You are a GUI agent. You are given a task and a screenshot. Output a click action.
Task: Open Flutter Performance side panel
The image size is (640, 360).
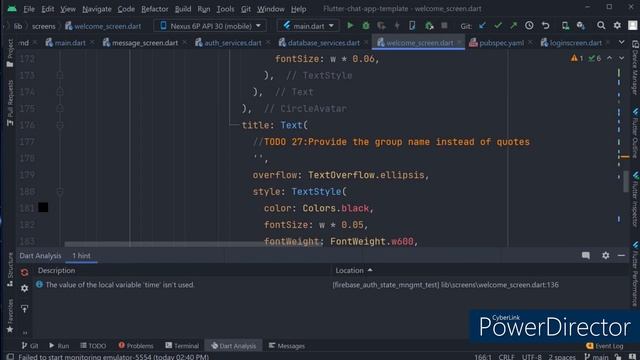click(x=635, y=273)
